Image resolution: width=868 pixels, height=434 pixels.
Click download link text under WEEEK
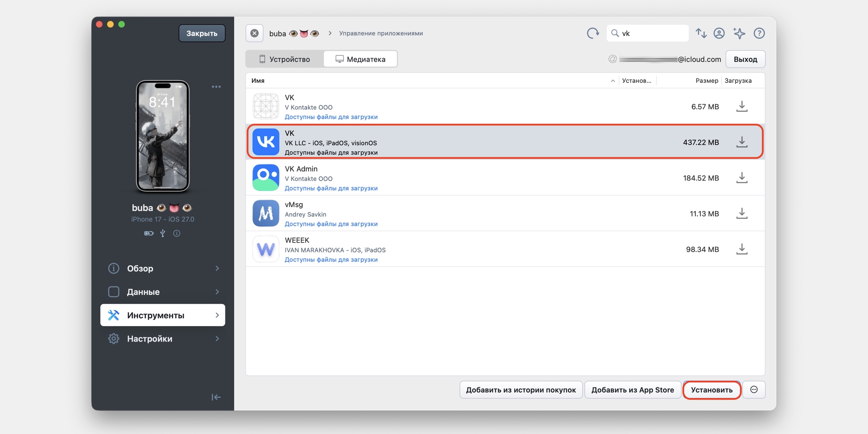point(331,260)
